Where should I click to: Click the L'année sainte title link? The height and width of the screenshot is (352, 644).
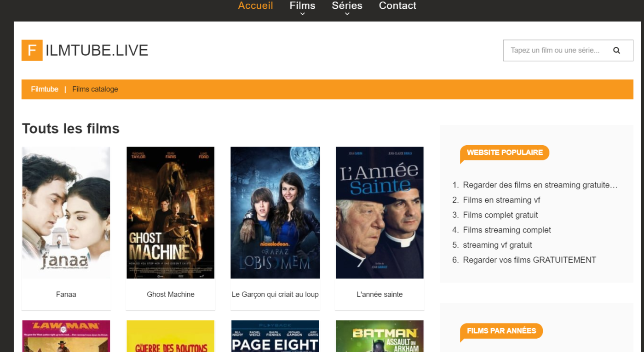379,294
